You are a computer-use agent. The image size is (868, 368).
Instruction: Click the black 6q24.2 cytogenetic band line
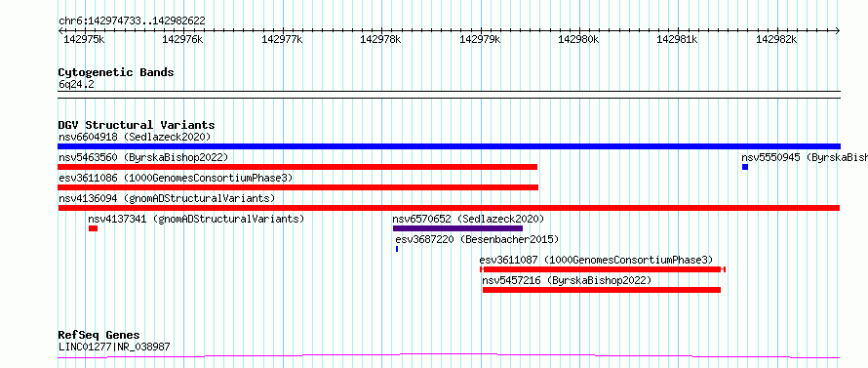point(449,95)
